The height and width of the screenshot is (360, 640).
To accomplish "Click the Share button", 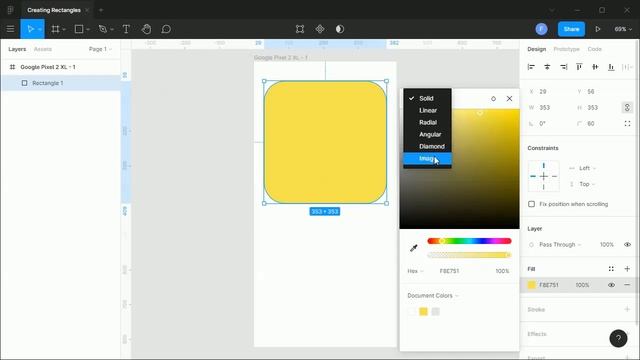I will pos(571,29).
